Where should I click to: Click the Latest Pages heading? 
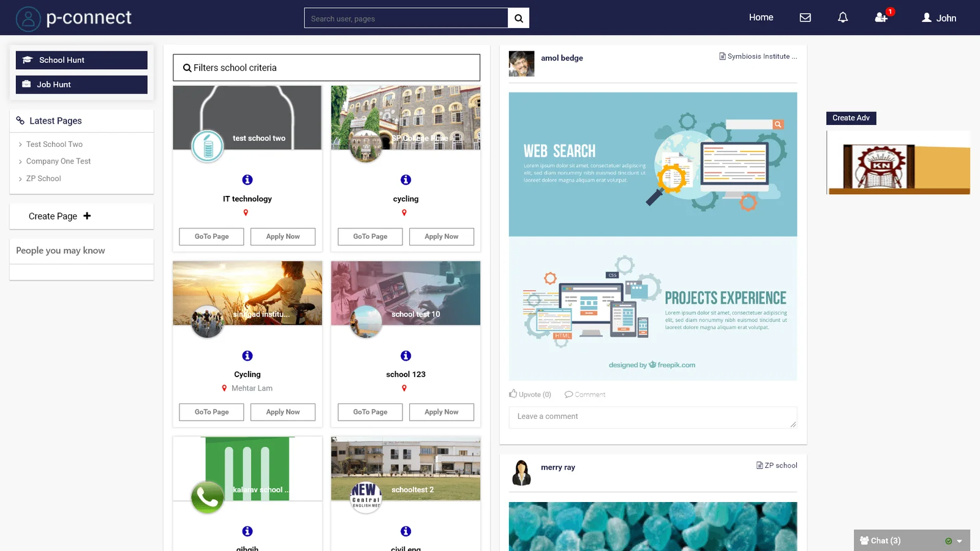pyautogui.click(x=56, y=121)
